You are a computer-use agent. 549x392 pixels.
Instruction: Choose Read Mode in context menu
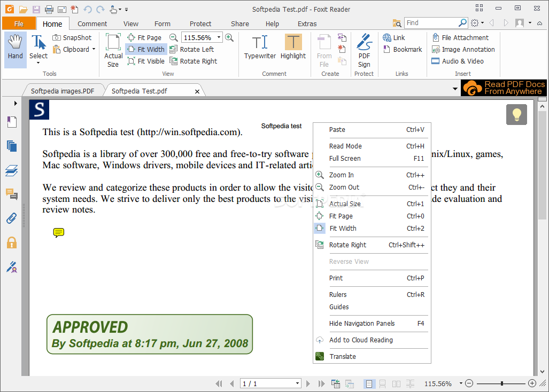(x=372, y=146)
